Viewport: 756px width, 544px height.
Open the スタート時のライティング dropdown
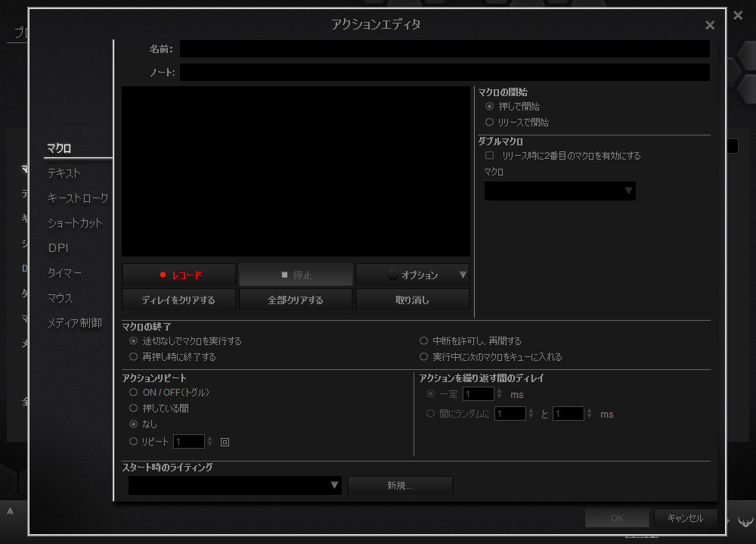235,485
